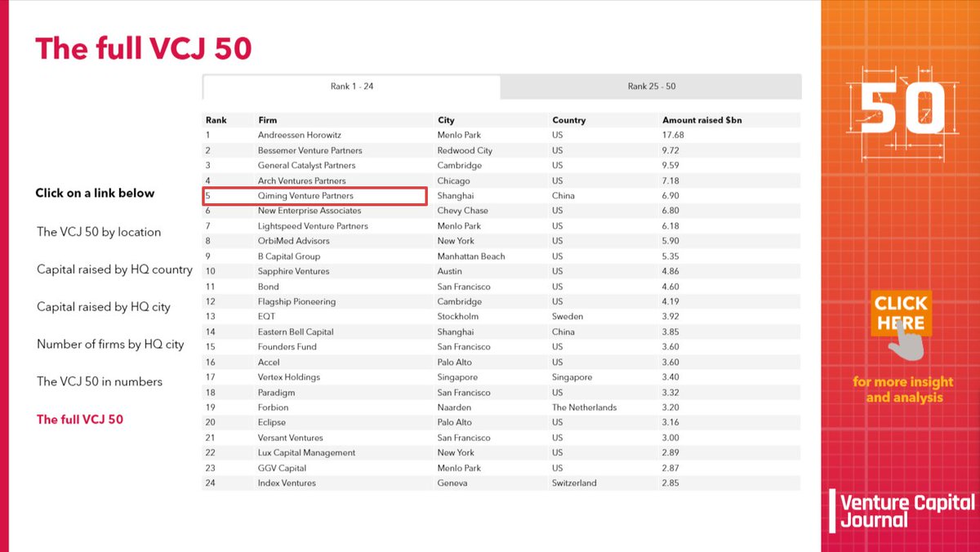Viewport: 980px width, 552px height.
Task: Click the Rank column header
Action: (x=216, y=120)
